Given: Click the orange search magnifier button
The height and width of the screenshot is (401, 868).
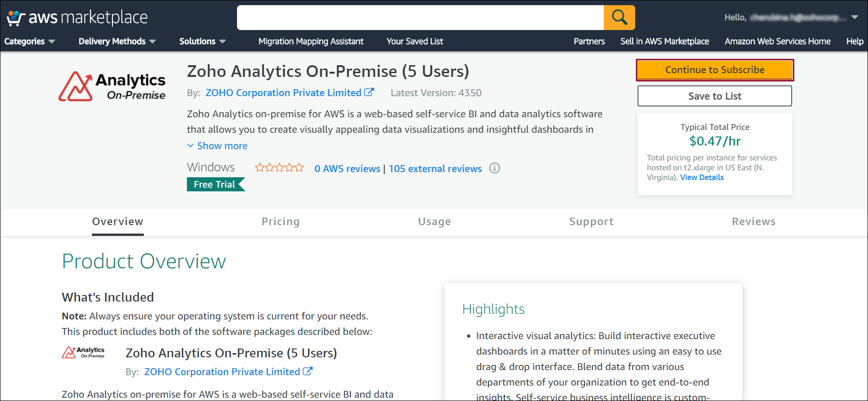Looking at the screenshot, I should pos(619,18).
